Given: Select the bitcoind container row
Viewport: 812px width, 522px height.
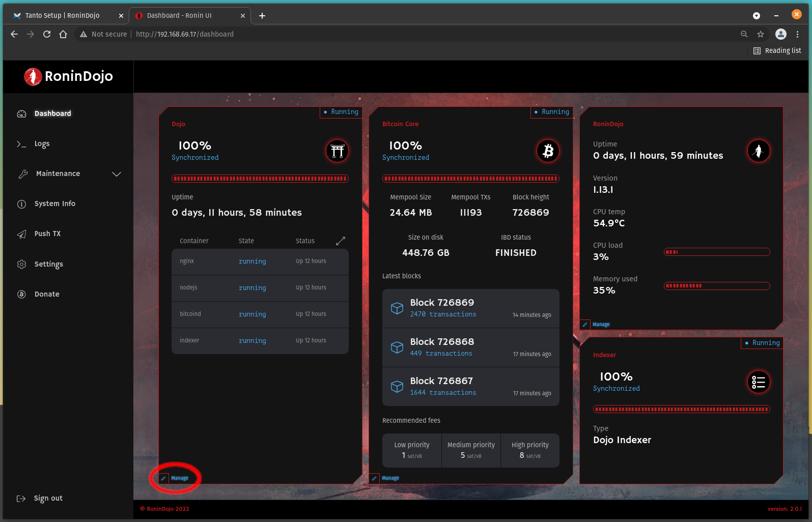Looking at the screenshot, I should (x=260, y=314).
